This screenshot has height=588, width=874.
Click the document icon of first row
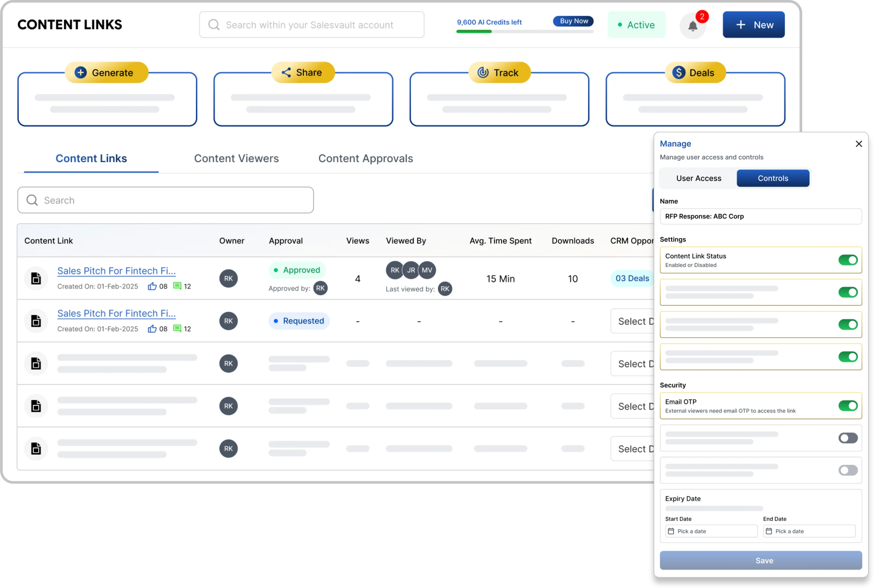coord(36,279)
